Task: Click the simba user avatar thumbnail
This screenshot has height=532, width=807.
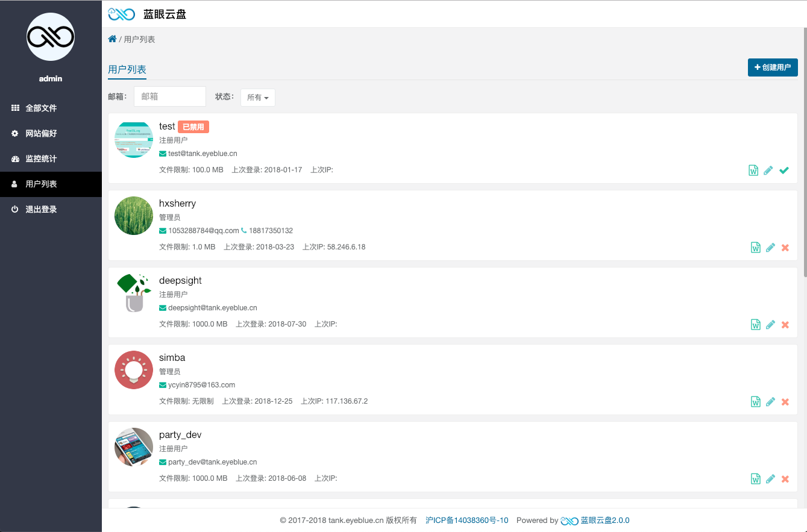Action: click(134, 370)
